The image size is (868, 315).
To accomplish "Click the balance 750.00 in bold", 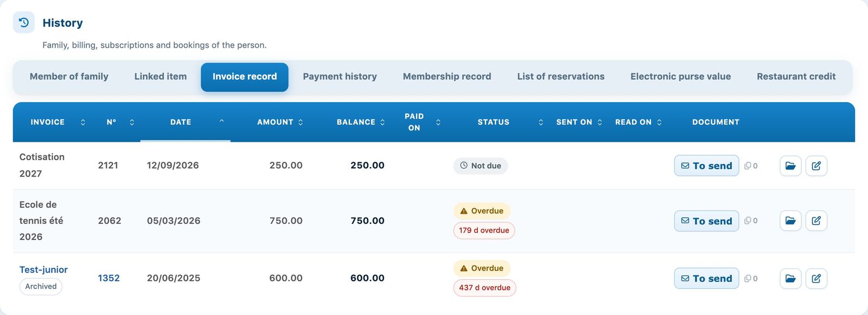I will [367, 220].
